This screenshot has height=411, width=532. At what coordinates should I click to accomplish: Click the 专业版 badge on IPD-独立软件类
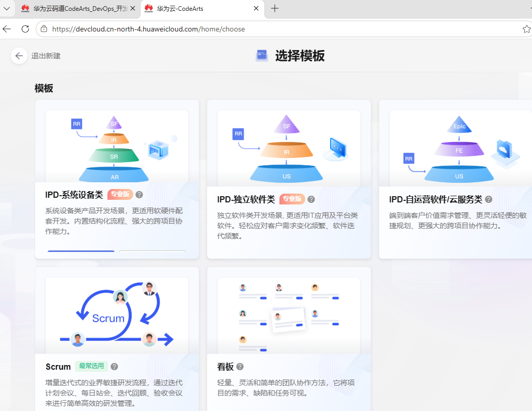[x=292, y=199]
